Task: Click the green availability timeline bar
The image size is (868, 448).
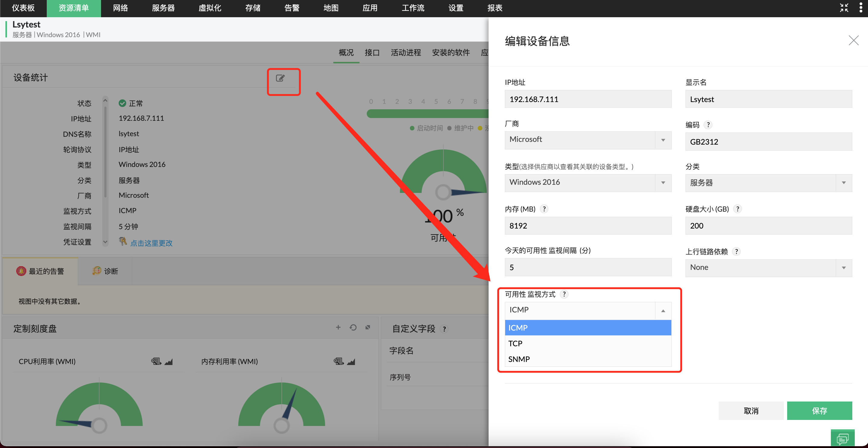Action: [x=427, y=114]
